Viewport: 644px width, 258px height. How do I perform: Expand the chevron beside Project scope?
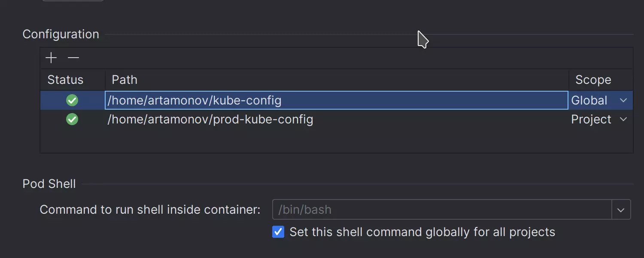(x=623, y=119)
